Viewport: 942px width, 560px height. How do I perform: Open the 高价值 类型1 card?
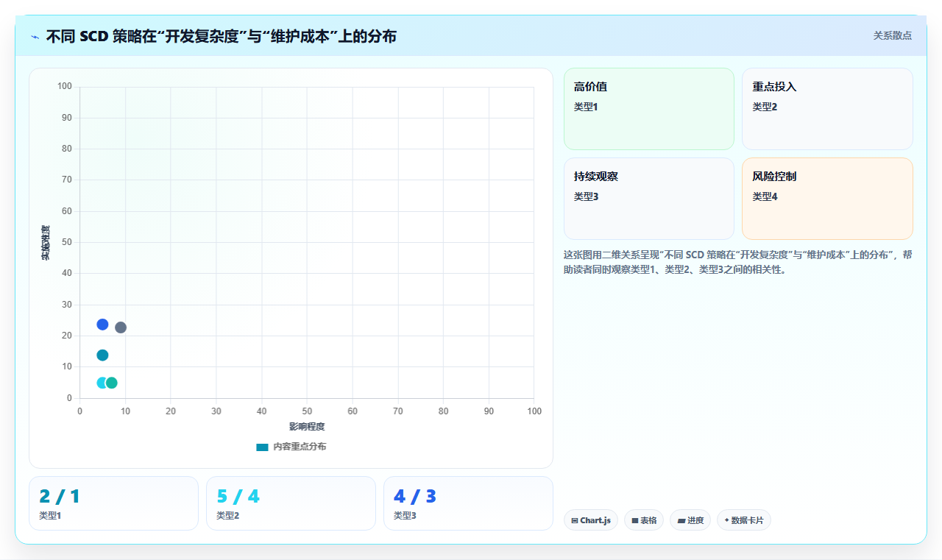pos(649,109)
